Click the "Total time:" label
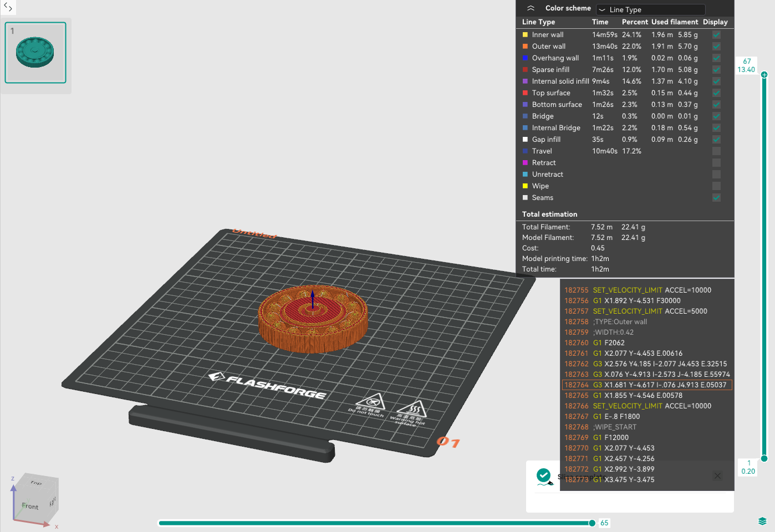775x532 pixels. pos(539,269)
